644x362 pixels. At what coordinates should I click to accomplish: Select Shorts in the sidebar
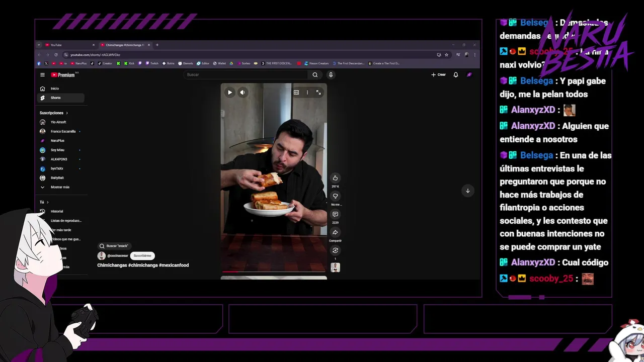click(61, 98)
